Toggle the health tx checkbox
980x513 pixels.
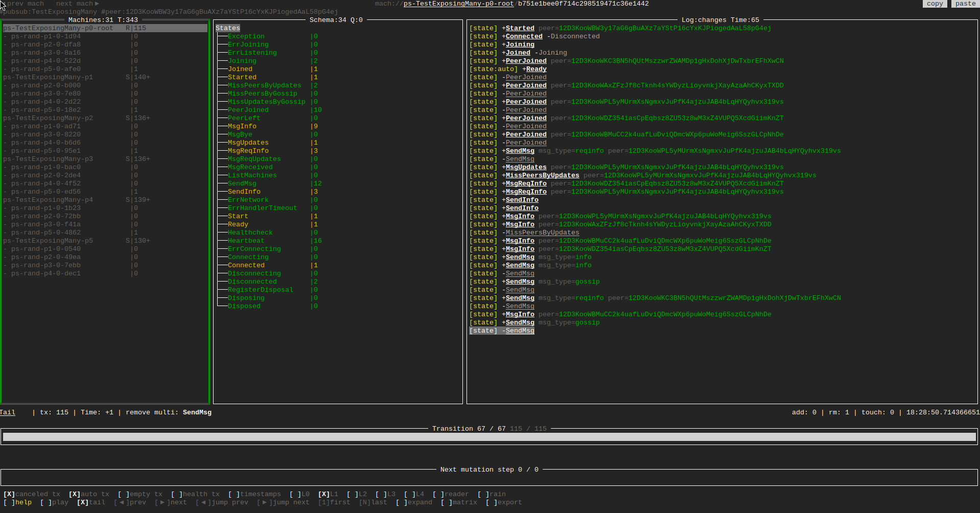(x=195, y=494)
